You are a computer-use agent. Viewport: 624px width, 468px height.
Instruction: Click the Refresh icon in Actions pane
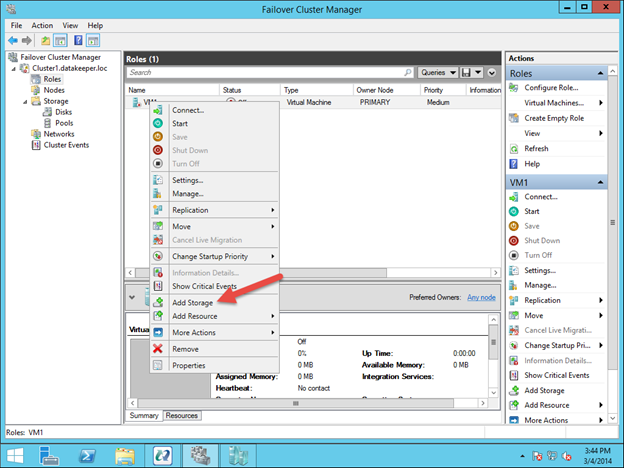(514, 148)
